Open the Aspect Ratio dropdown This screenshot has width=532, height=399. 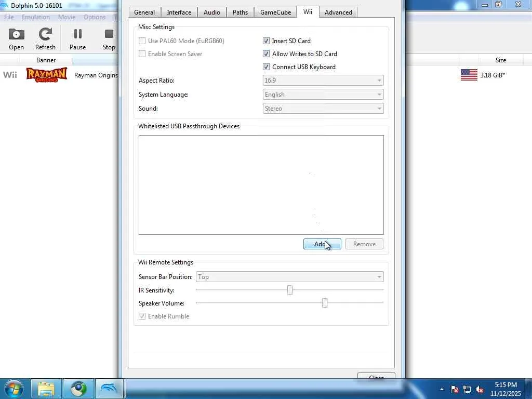point(323,81)
